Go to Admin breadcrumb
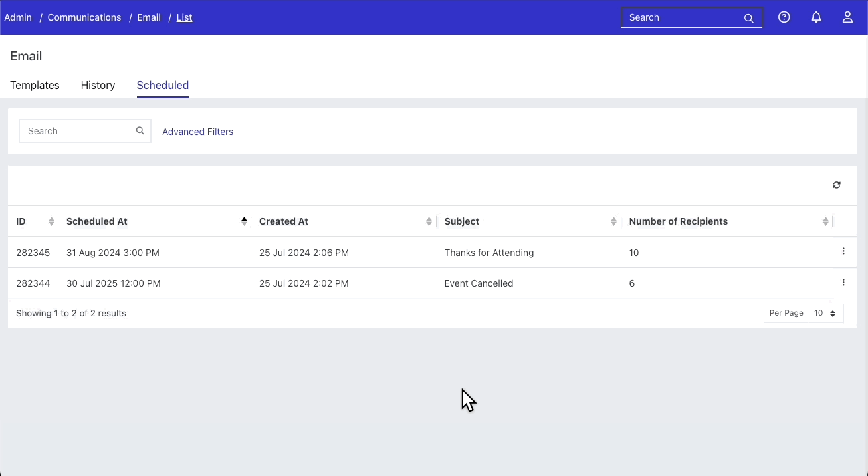The height and width of the screenshot is (476, 868). click(18, 17)
